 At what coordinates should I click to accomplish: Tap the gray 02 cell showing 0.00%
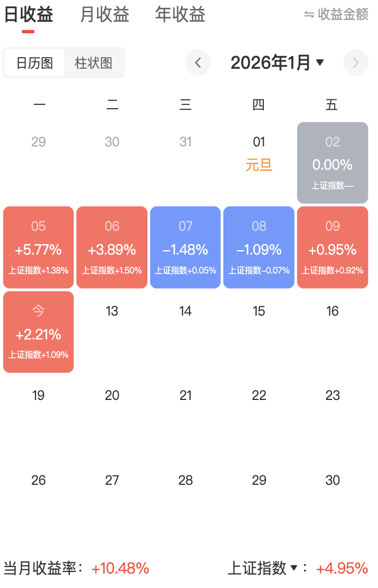click(333, 163)
